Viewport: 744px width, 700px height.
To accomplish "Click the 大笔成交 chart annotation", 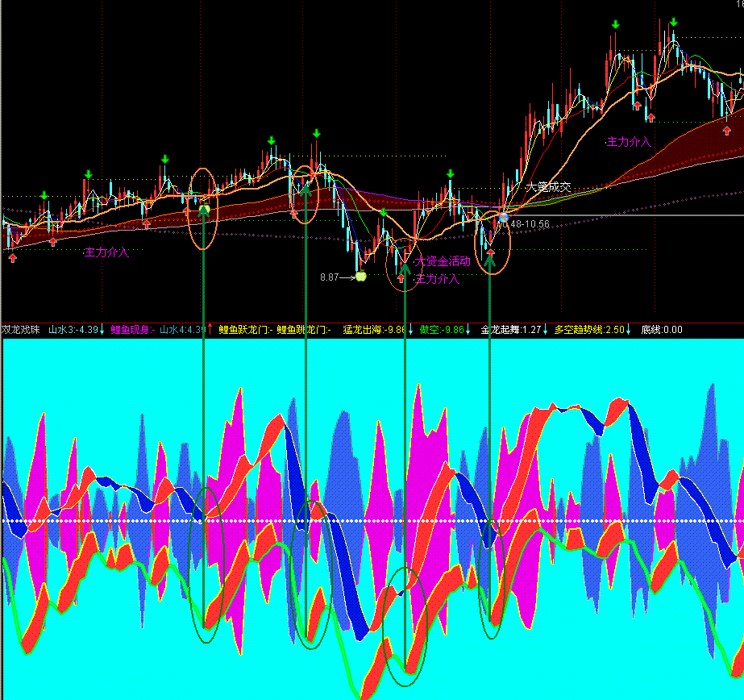I will [548, 187].
